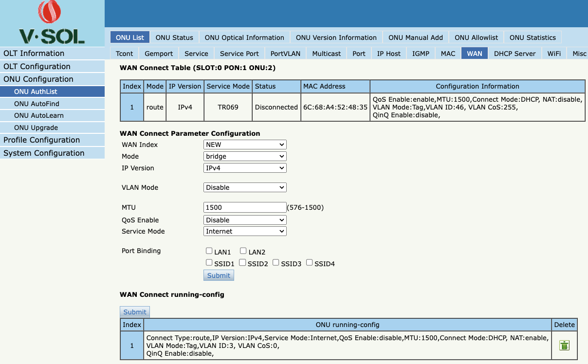Expand the QoS Enable dropdown

(x=245, y=220)
